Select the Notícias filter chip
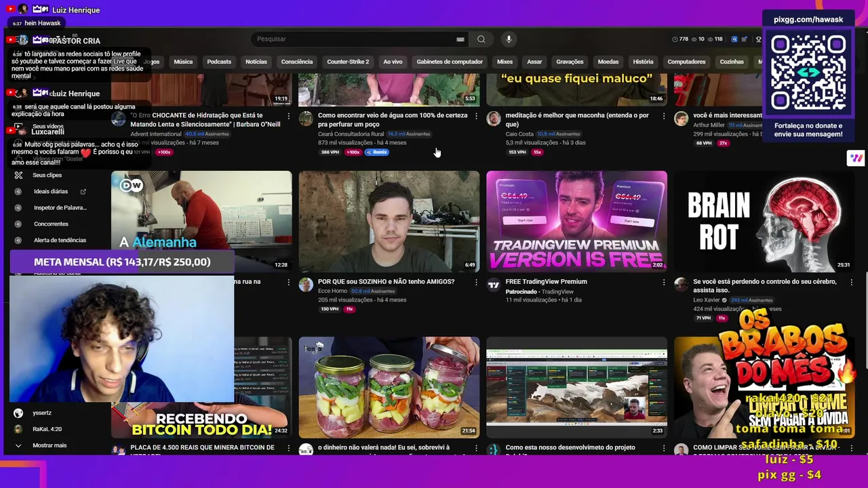Screen dimensions: 868x488 coord(256,62)
